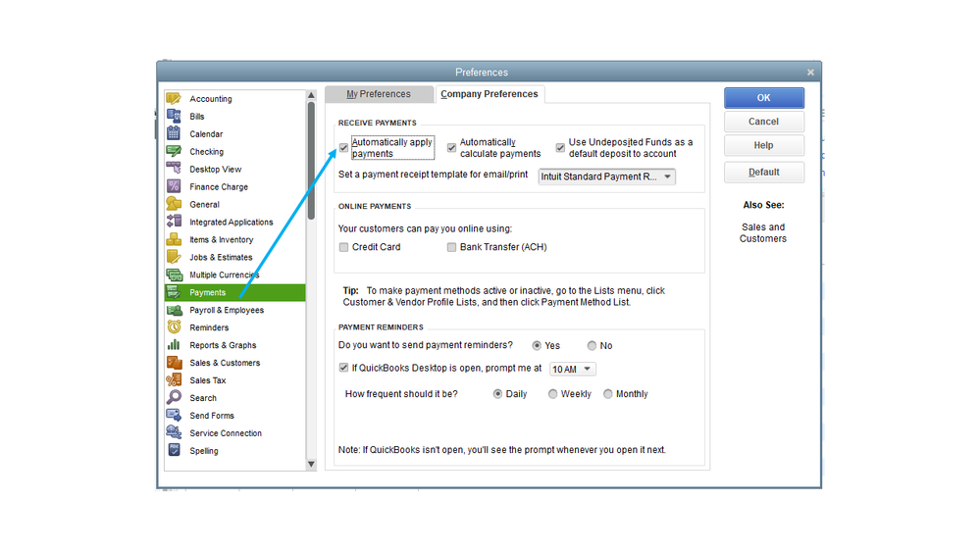Enable Bank Transfer (ACH) checkbox
This screenshot has height=551, width=980.
click(452, 247)
